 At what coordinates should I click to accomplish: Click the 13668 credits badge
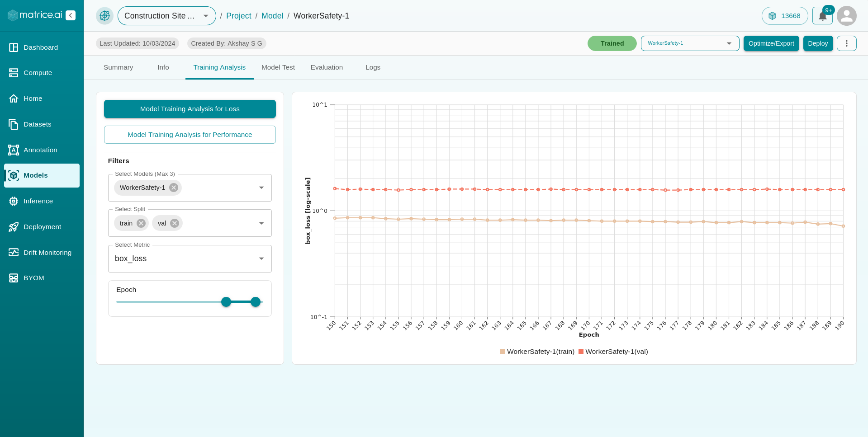click(785, 16)
